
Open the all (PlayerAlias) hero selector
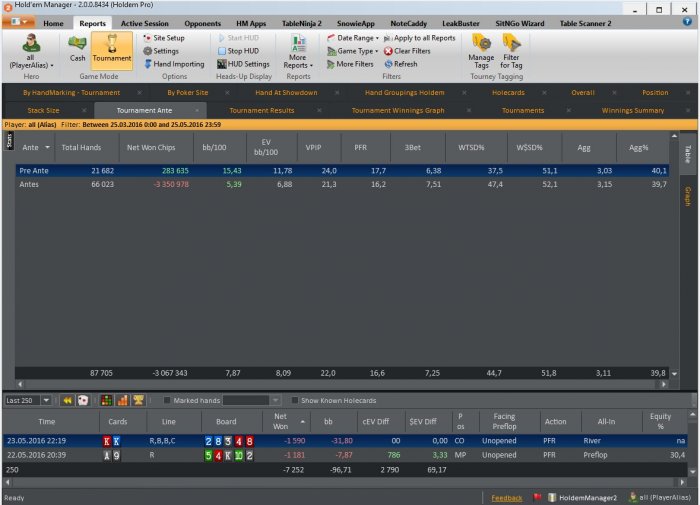31,52
